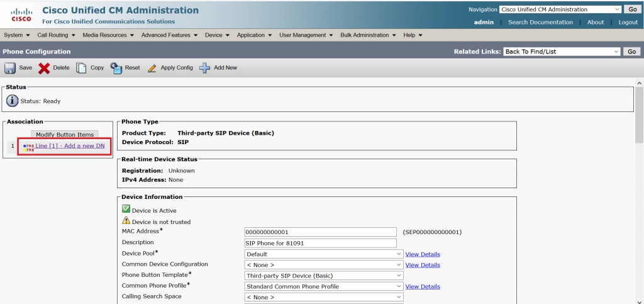Click the Reset phone icon
This screenshot has width=644, height=304.
tap(116, 67)
